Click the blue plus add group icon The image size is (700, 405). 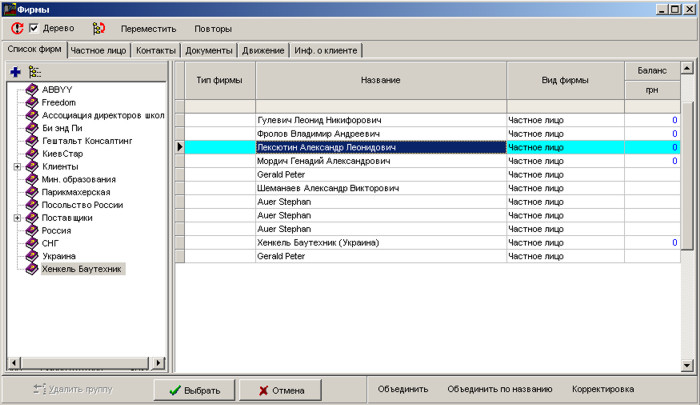[15, 72]
